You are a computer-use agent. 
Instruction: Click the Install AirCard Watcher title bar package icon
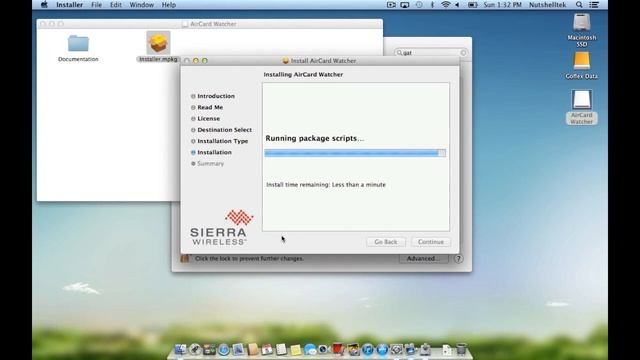tap(286, 60)
